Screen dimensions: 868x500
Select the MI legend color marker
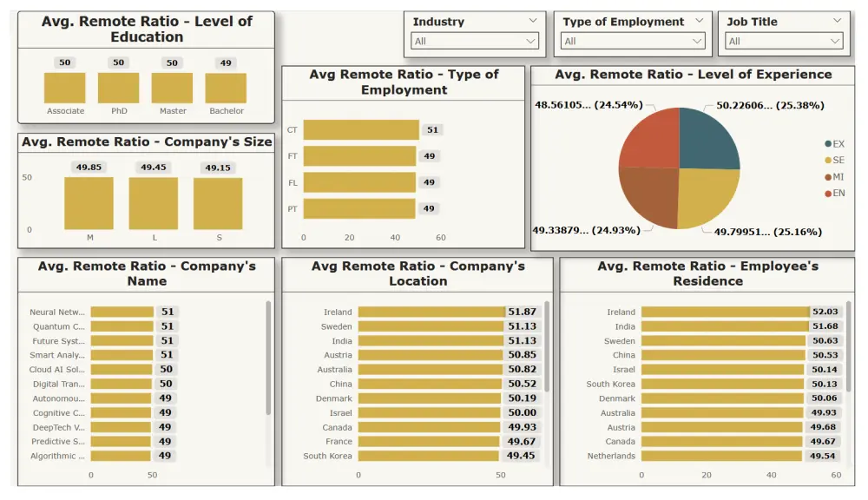tap(828, 176)
